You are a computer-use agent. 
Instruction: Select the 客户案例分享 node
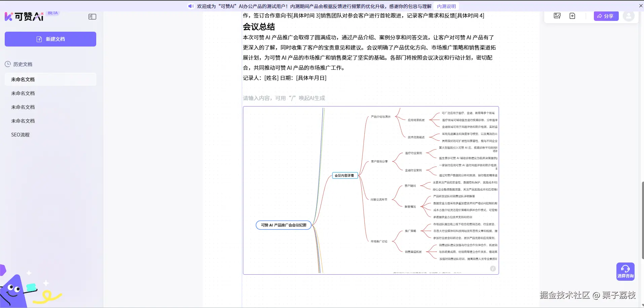[379, 162]
